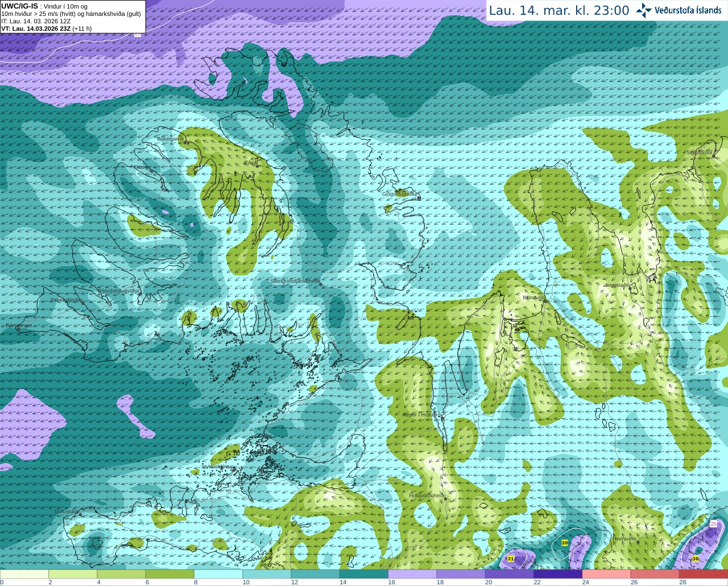The height and width of the screenshot is (586, 728).
Task: Click the 'Lau. 14. mar. kl. 23:00' timestamp
Action: tap(559, 10)
